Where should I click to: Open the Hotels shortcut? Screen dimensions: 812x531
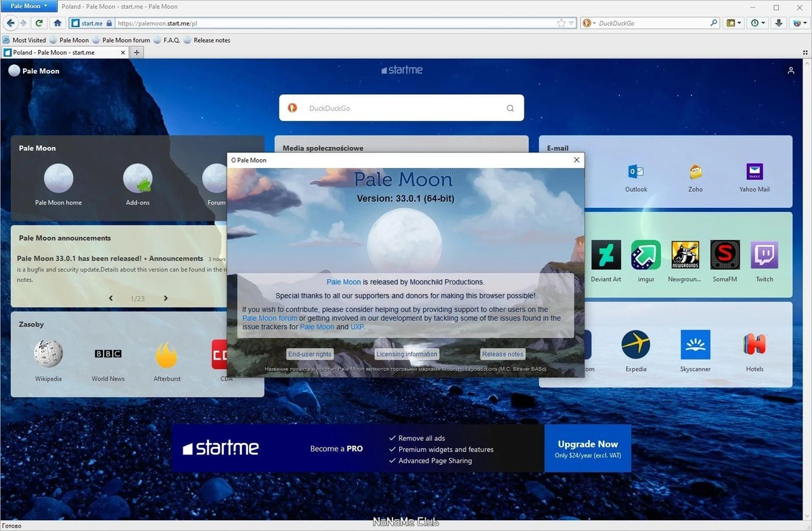pyautogui.click(x=754, y=351)
